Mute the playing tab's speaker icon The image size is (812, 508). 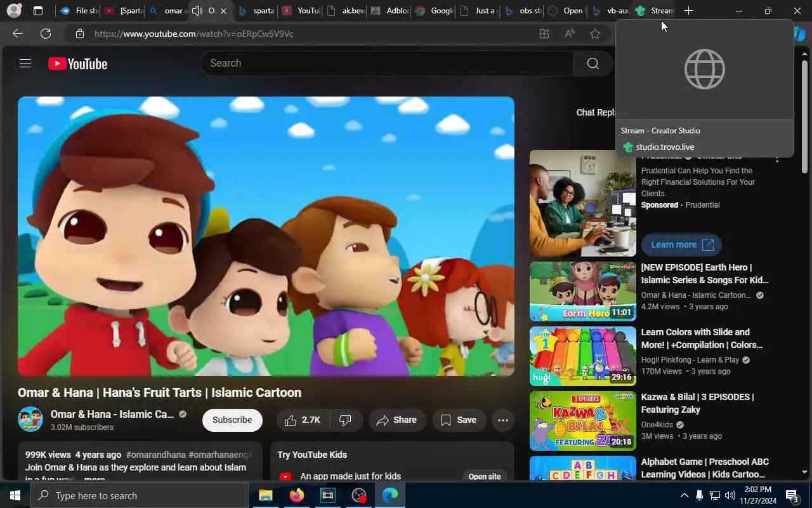pyautogui.click(x=197, y=11)
